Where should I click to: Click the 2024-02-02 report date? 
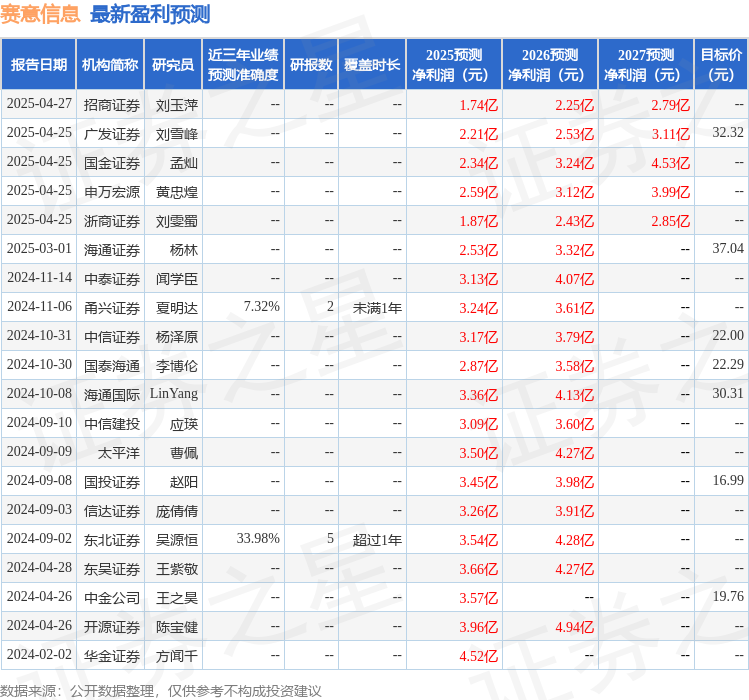pos(39,654)
